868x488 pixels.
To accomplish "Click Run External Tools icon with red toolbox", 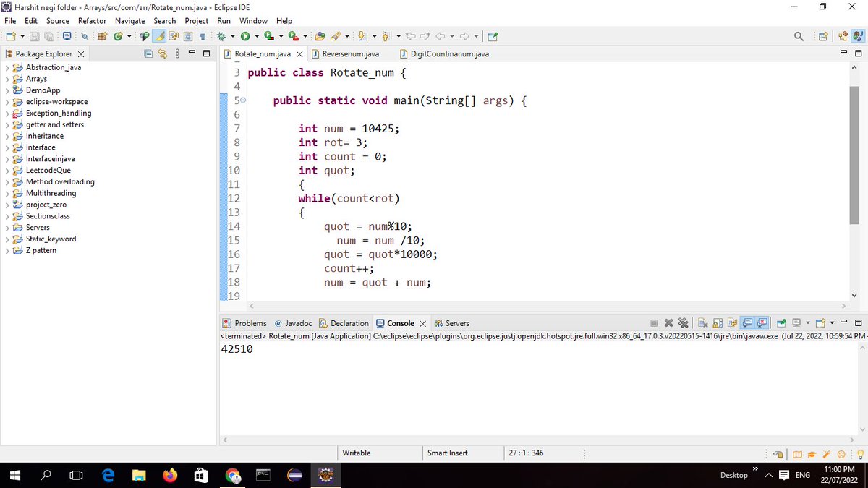I will pos(292,36).
